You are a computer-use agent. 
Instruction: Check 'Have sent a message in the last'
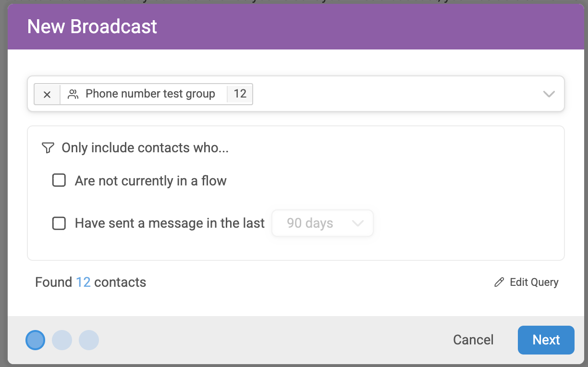[x=59, y=223]
